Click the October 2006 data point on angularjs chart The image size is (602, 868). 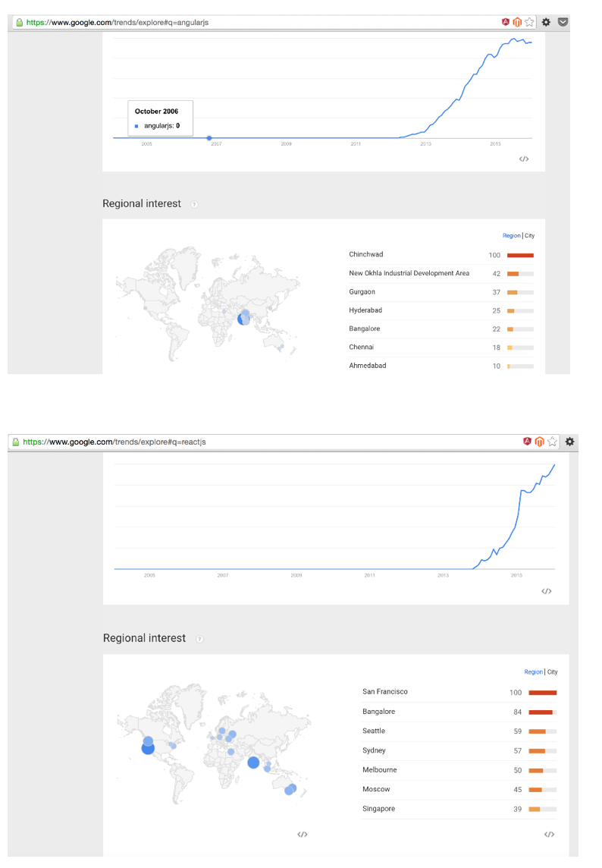(209, 138)
